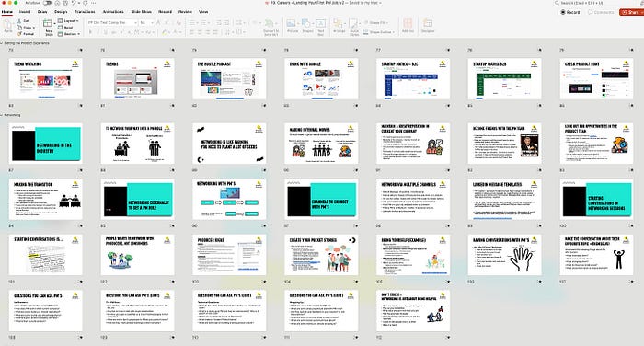
Task: Click the Undo arrow icon
Action: (74, 3)
